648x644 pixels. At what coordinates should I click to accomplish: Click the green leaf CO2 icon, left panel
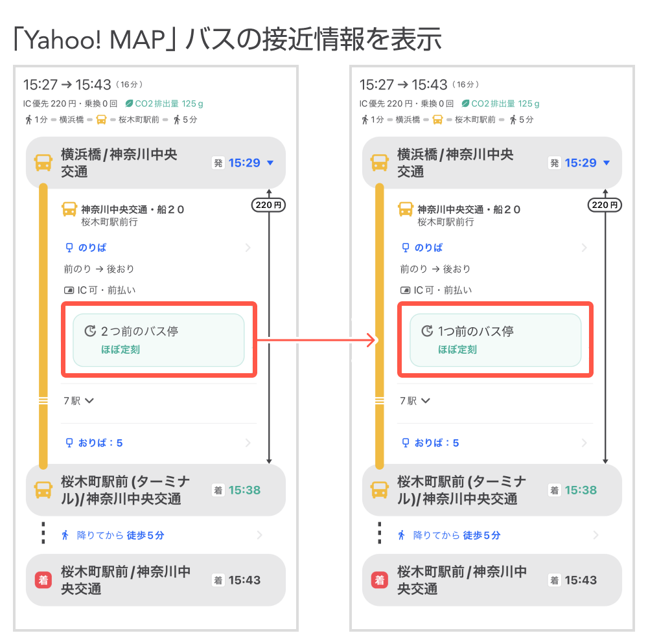pyautogui.click(x=129, y=103)
